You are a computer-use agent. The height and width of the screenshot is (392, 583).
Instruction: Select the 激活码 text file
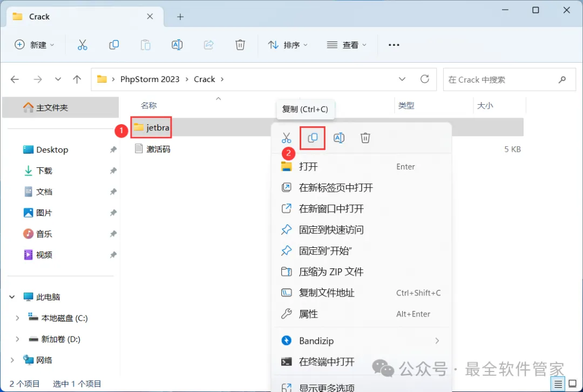153,149
